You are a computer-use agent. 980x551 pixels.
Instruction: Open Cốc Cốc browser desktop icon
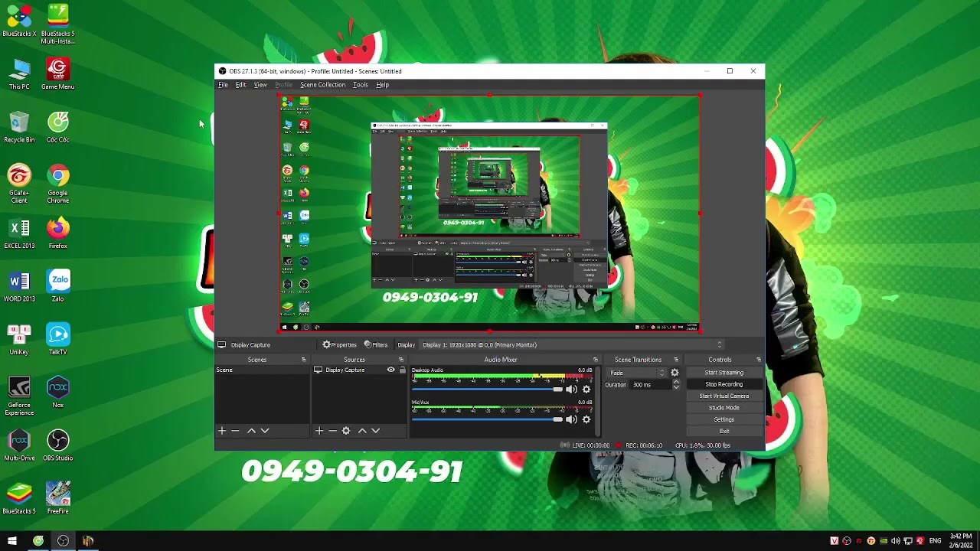pyautogui.click(x=57, y=126)
